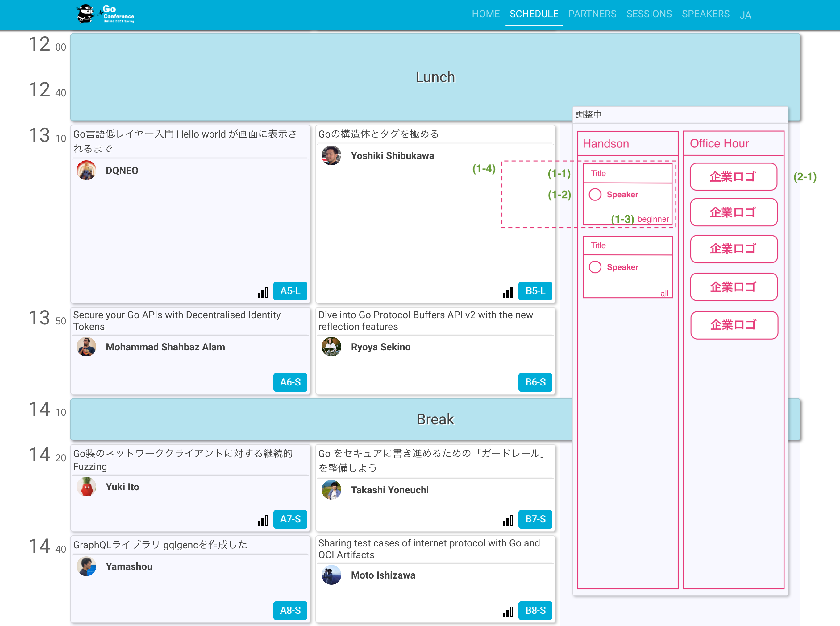Click Yoshiki Shibukawa's speaker avatar

click(x=331, y=156)
